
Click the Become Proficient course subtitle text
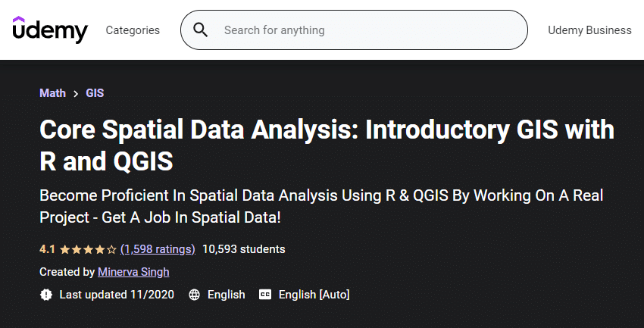[321, 207]
